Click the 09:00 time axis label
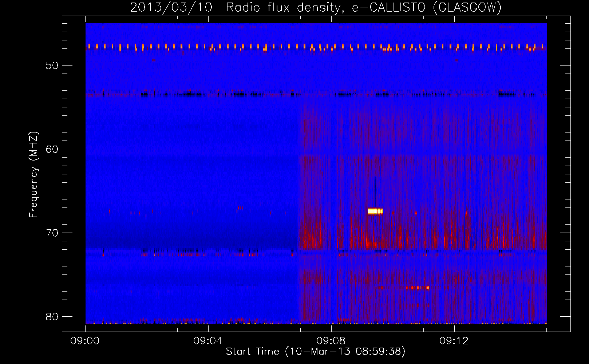The width and height of the screenshot is (589, 364). 85,341
